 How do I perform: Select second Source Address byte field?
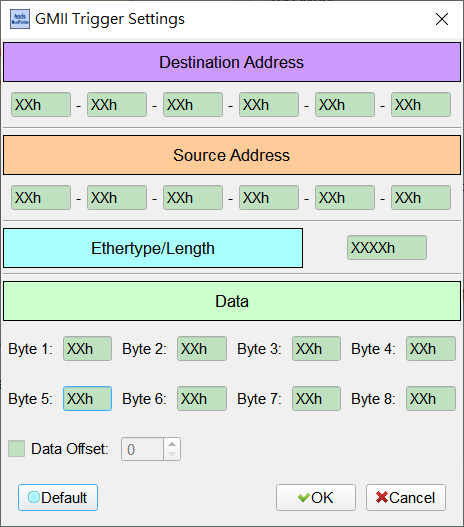[117, 198]
